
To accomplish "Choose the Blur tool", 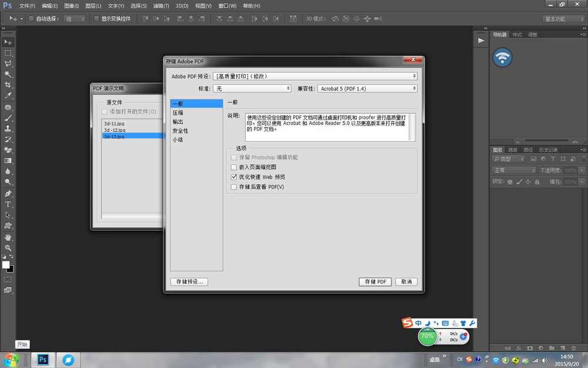I will click(x=8, y=171).
